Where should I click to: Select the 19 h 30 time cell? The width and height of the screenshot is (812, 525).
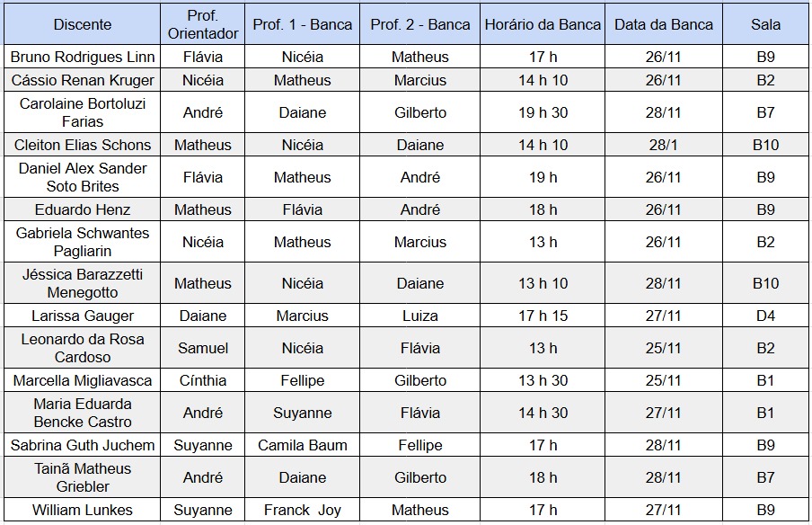[543, 113]
